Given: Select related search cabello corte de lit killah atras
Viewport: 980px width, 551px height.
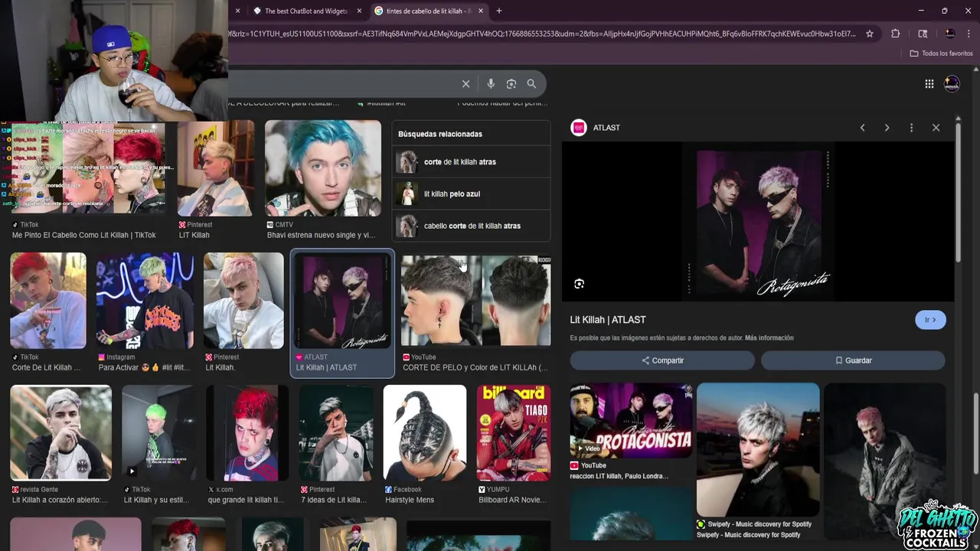Looking at the screenshot, I should pos(471,227).
